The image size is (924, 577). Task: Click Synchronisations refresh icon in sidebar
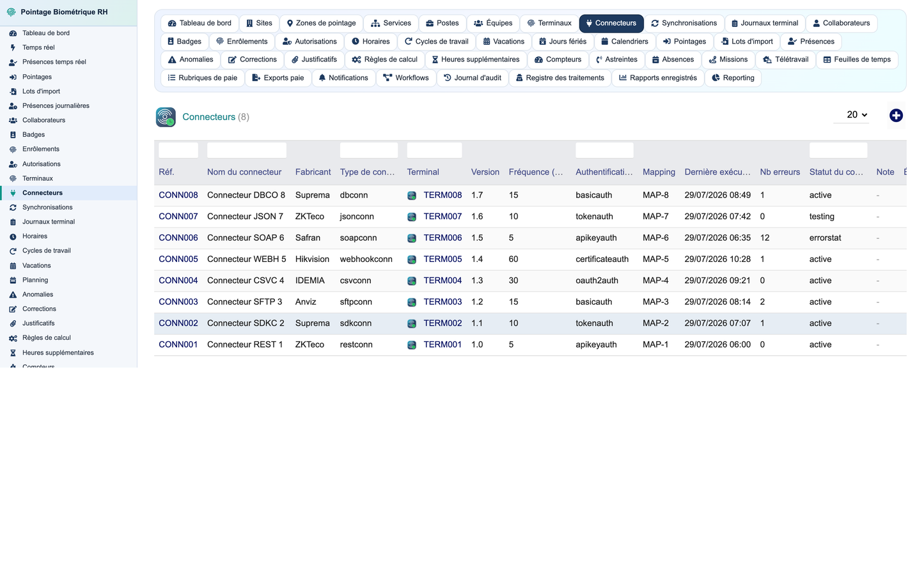point(13,208)
